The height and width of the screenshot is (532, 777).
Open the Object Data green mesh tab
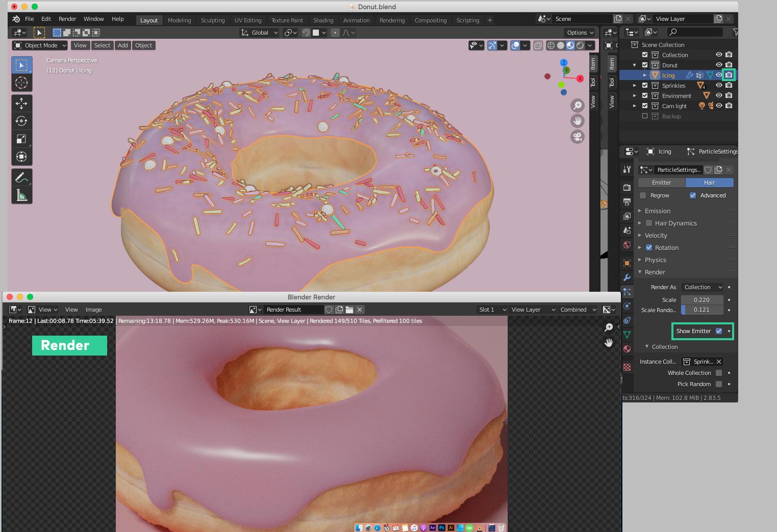tap(627, 335)
